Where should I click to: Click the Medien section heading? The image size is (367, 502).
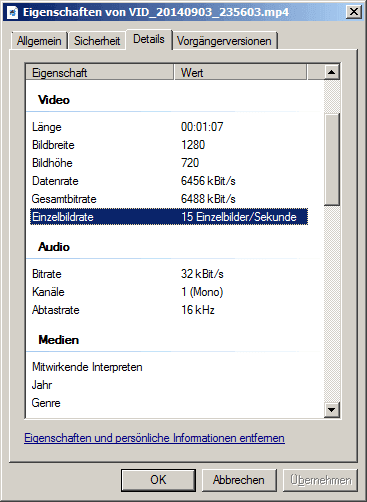[x=59, y=340]
